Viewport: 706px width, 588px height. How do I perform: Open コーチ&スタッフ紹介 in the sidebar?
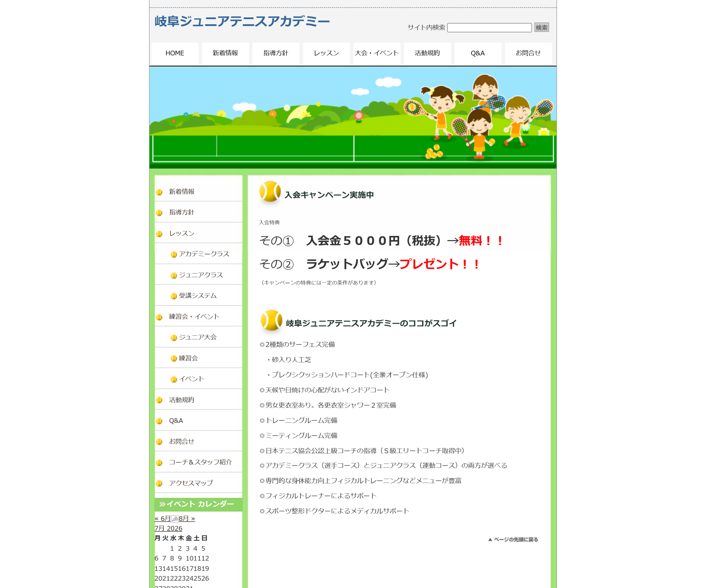[x=200, y=462]
